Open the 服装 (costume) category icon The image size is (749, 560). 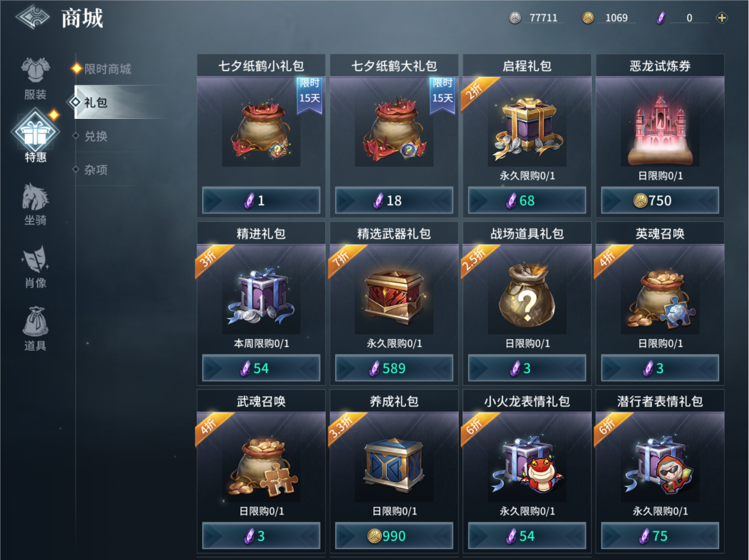point(35,70)
